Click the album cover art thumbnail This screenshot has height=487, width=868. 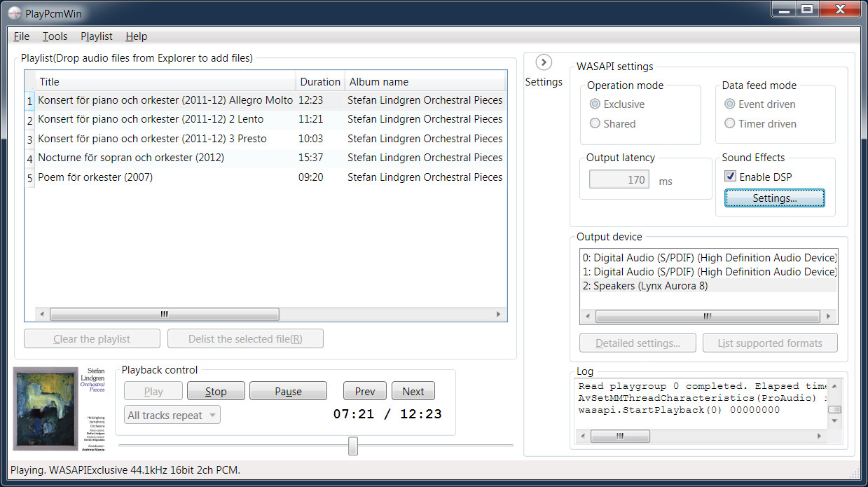(x=55, y=409)
